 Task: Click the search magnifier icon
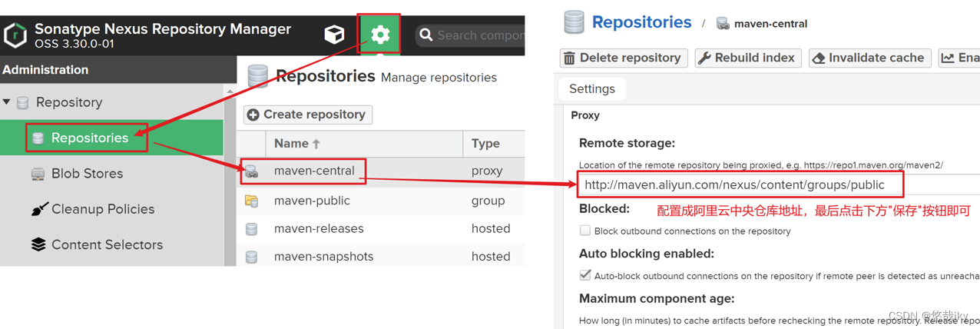tap(426, 35)
